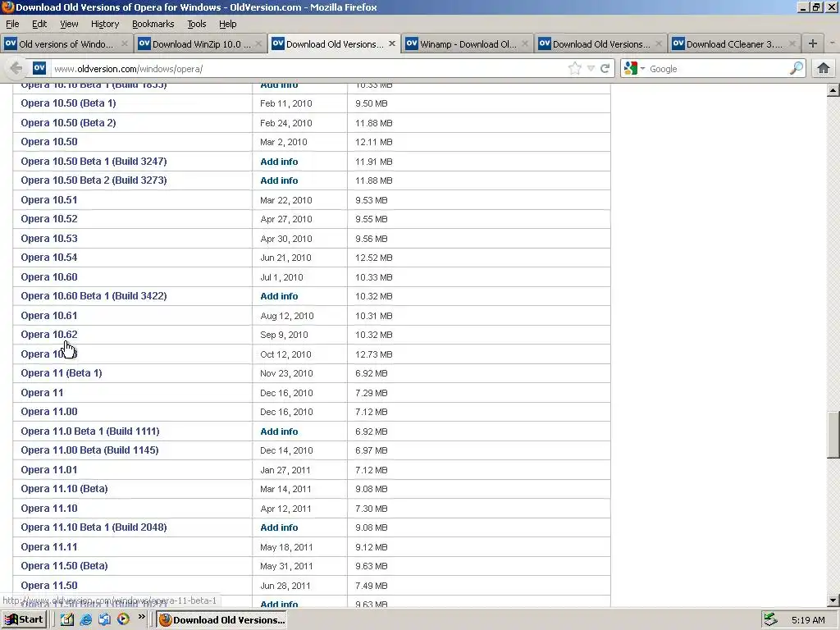The width and height of the screenshot is (840, 630).
Task: Click the browser back arrow button
Action: point(16,69)
